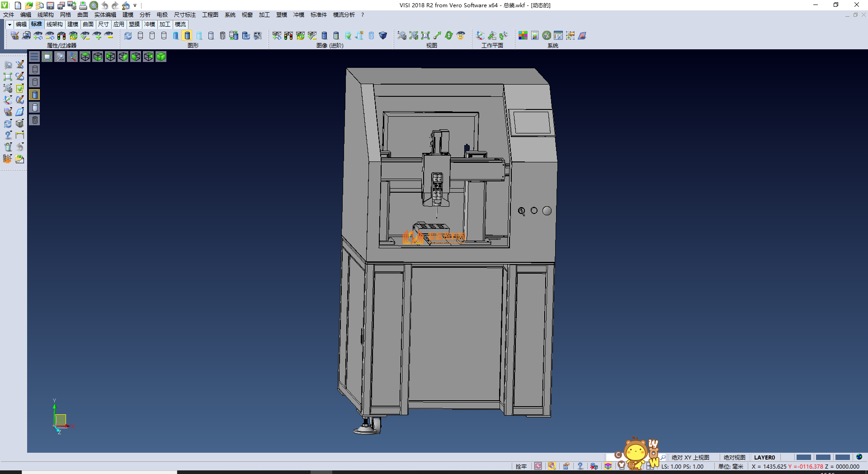Screen dimensions: 868x474
Task: Toggle the highlighted shaded cylinder display mode
Action: pos(187,36)
